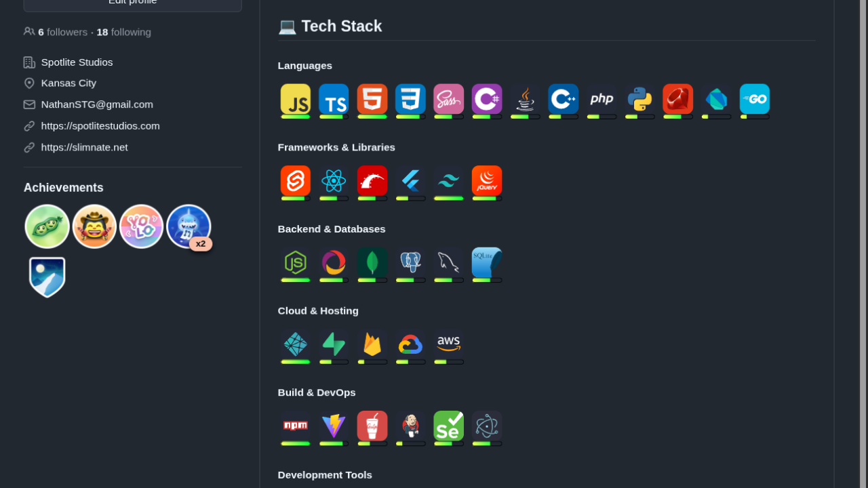Select the MongoDB leaf icon

click(372, 262)
